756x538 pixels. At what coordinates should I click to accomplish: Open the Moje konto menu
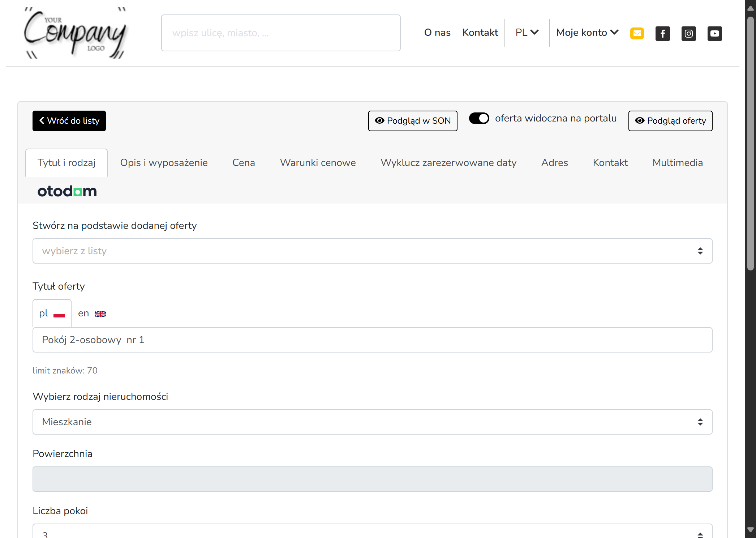[587, 33]
